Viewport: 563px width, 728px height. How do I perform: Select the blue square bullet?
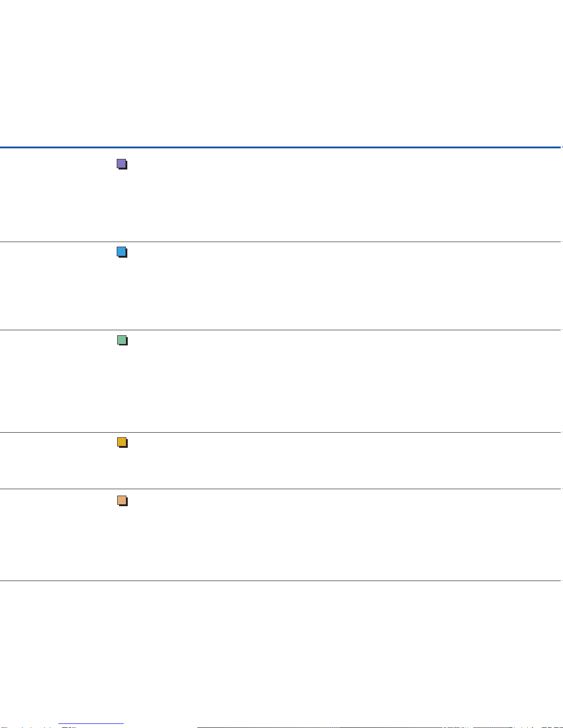121,252
